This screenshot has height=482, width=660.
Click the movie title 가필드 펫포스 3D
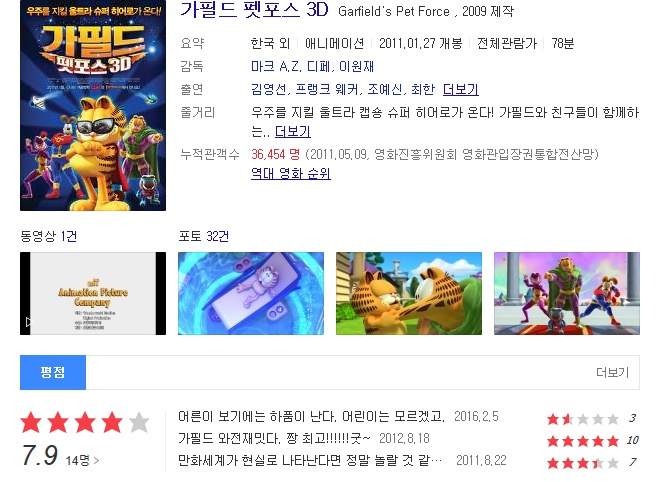click(254, 10)
